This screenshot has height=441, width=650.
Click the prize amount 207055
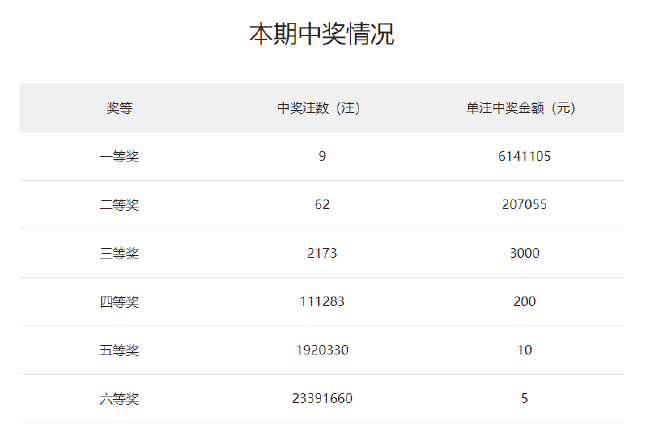tap(524, 204)
